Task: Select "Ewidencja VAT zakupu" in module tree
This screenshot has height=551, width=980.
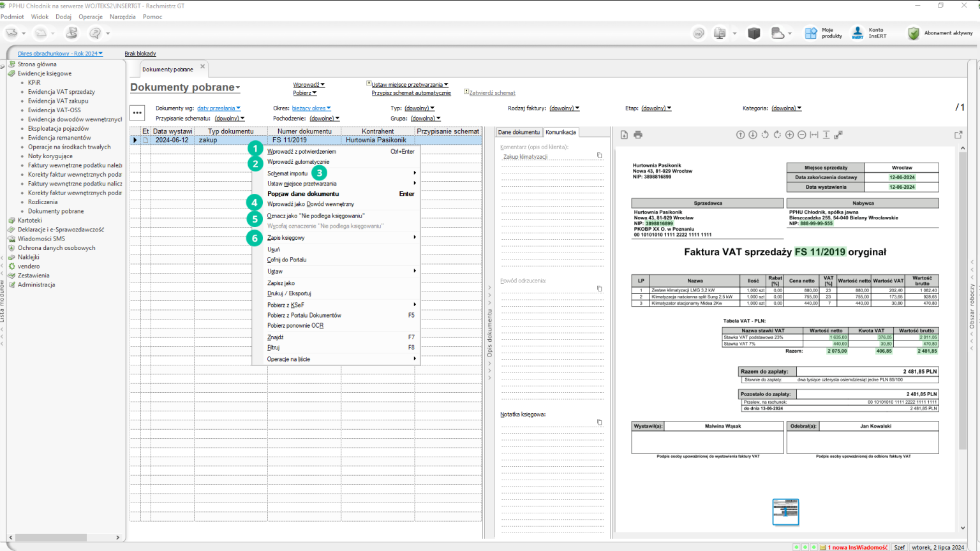Action: click(58, 101)
